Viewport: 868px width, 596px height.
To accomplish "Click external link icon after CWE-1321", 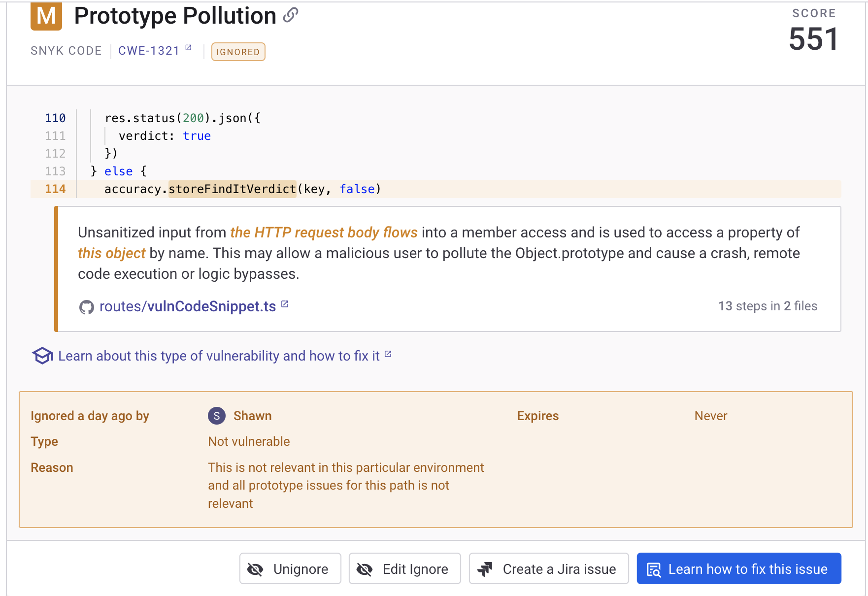I will 188,48.
